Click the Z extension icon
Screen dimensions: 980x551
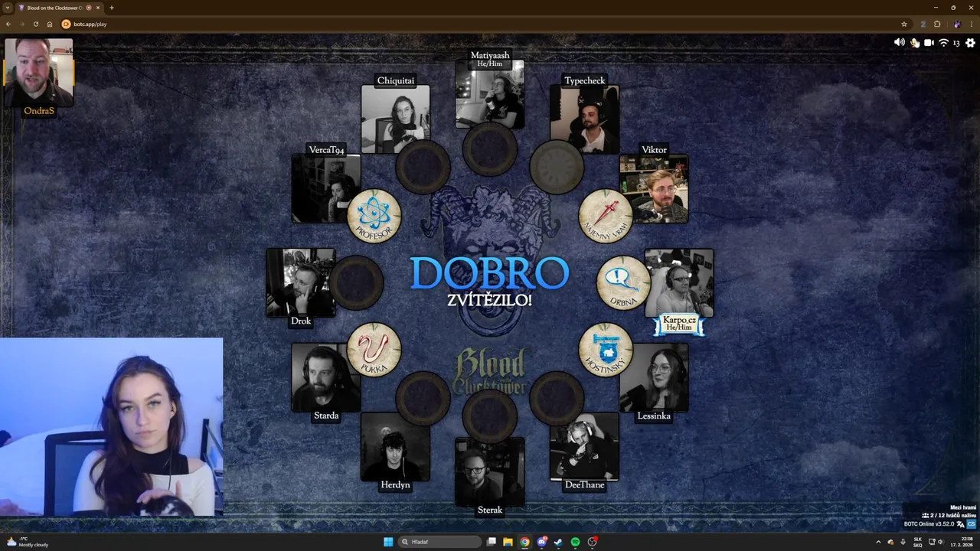point(923,24)
